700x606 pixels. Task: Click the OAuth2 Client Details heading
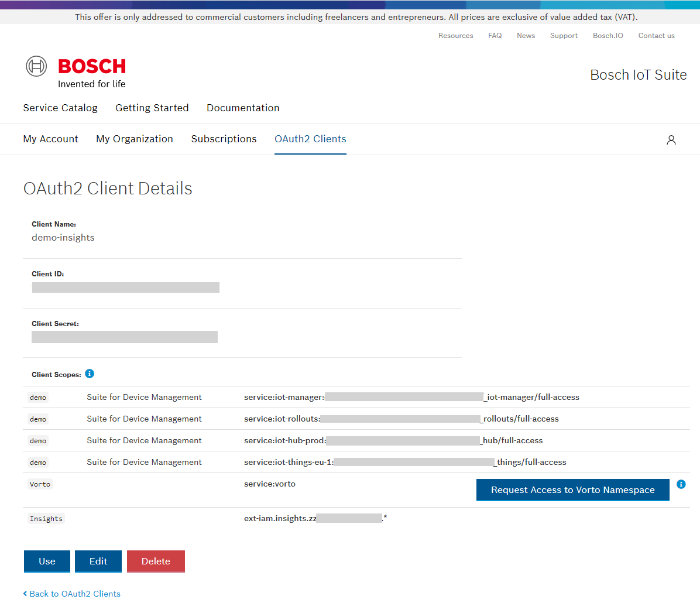click(108, 189)
